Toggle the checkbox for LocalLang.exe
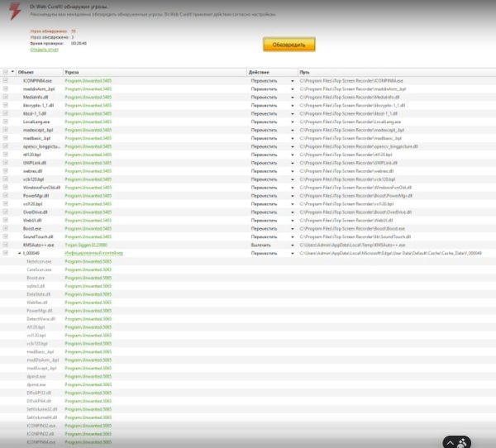The image size is (496, 448). (6, 122)
